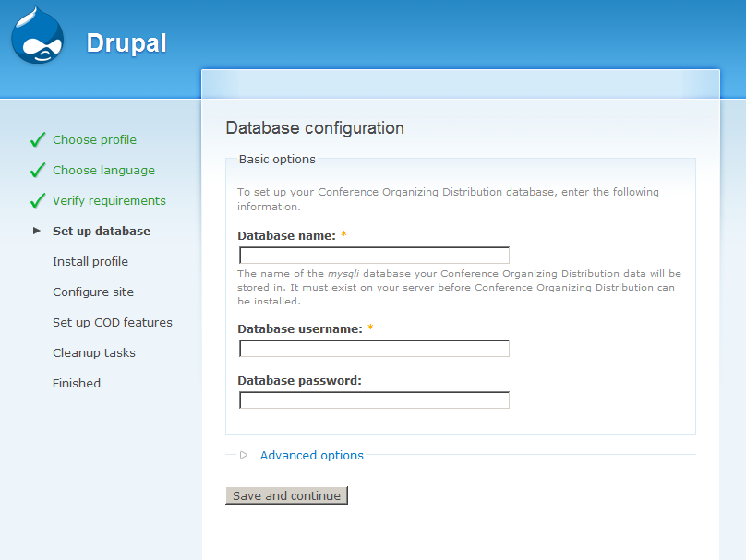Screen dimensions: 746x560
Task: Click the Database configuration heading
Action: [x=315, y=128]
